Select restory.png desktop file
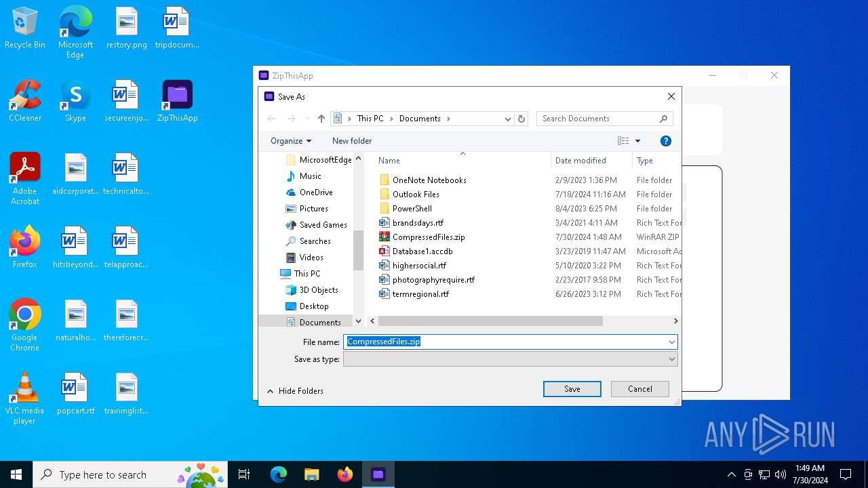This screenshot has width=868, height=488. 127,28
